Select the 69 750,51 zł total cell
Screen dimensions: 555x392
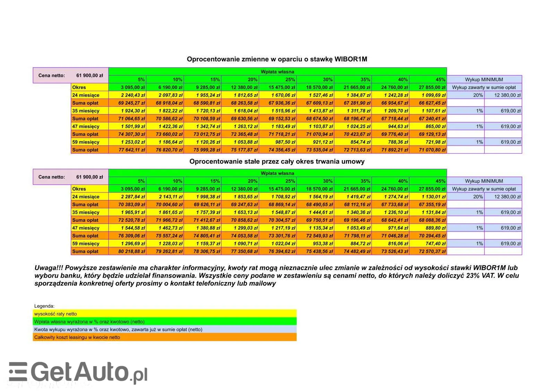click(316, 220)
